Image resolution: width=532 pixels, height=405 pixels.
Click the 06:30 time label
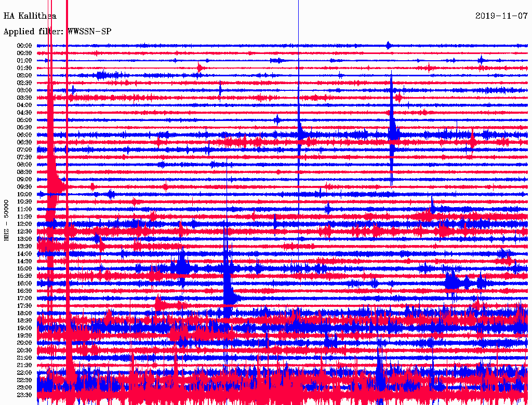[x=24, y=142]
